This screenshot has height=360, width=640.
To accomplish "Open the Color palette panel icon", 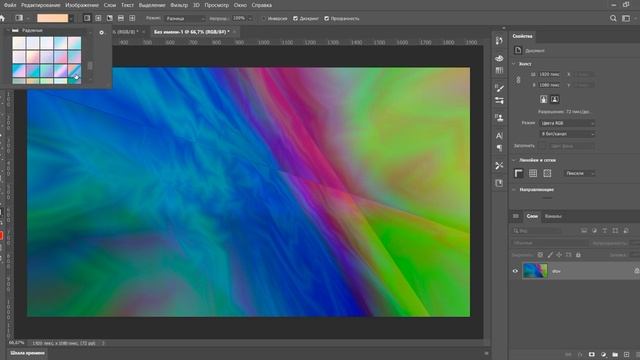I will [x=499, y=58].
